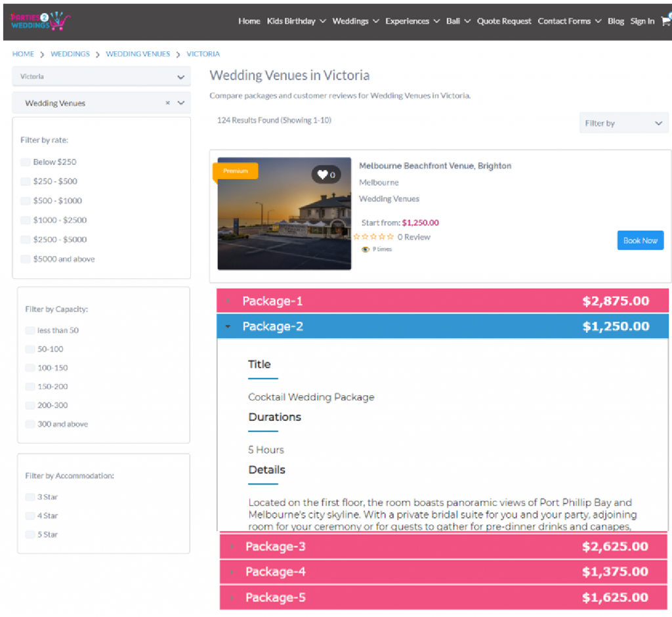The width and height of the screenshot is (672, 617).
Task: Tick the 5 Star accommodation checkbox
Action: pyautogui.click(x=30, y=534)
